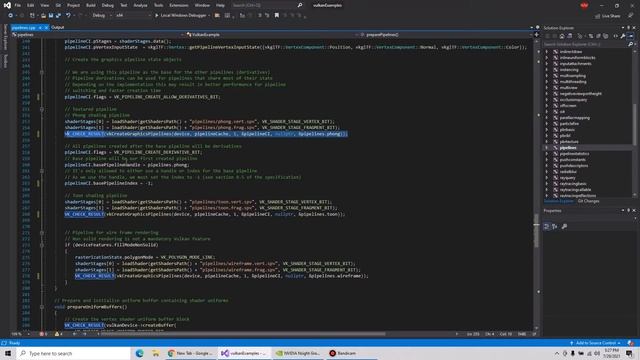This screenshot has width=640, height=360.
Task: Switch to New Tab - Google Chrome taskbar button
Action: coord(191,353)
